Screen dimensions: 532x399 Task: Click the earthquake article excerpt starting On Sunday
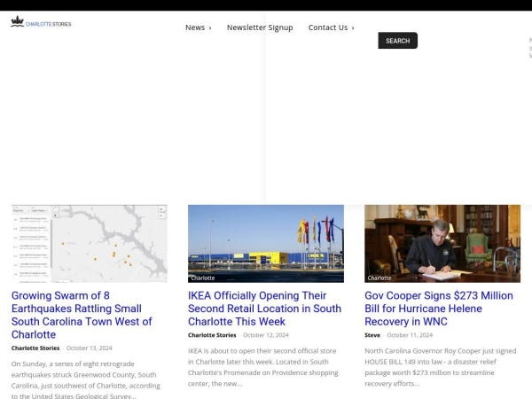click(86, 379)
